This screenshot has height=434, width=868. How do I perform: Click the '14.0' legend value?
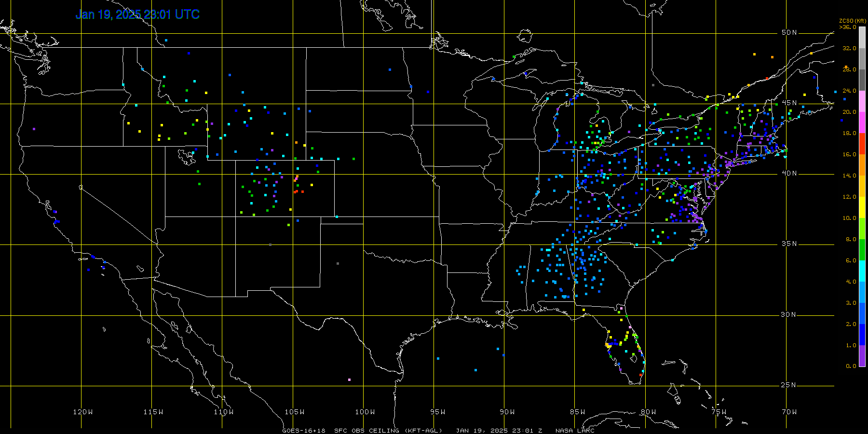[x=849, y=176]
